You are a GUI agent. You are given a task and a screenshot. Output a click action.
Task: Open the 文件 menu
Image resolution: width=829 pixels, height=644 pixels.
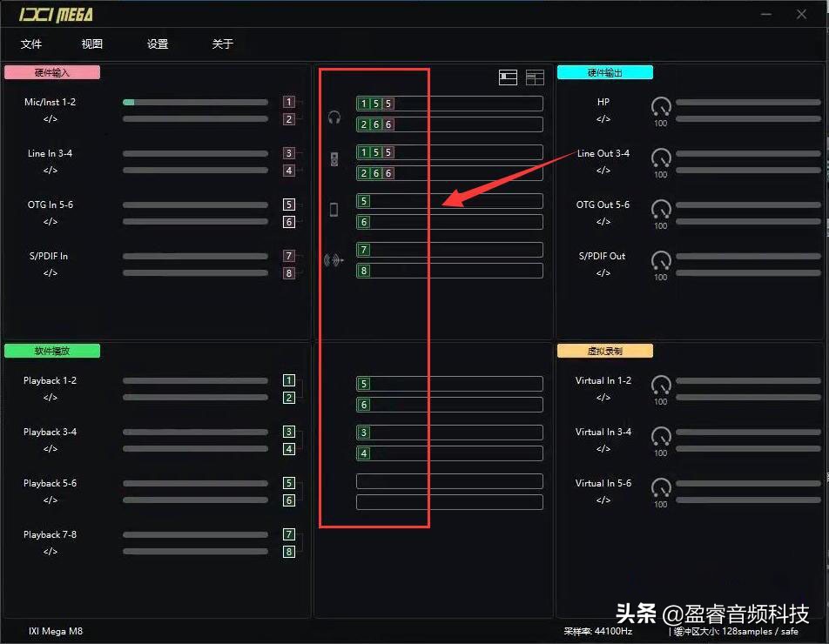coord(32,44)
